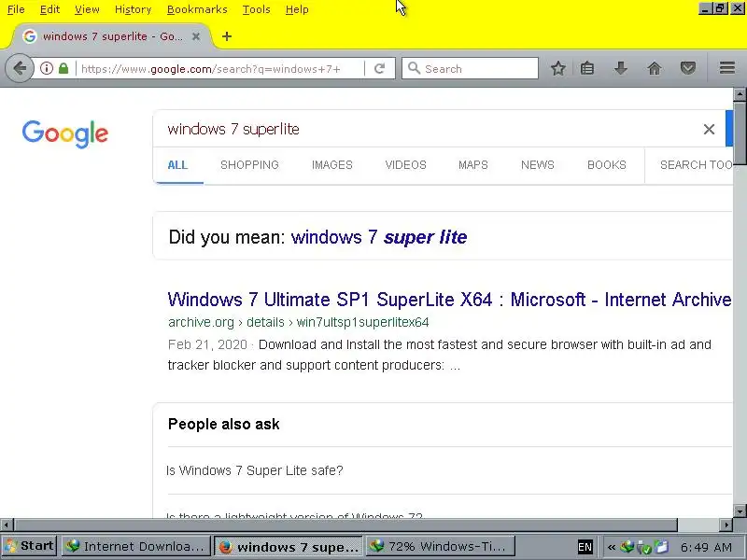Open the Windows Start menu
Viewport: 747px width, 560px height.
30,546
